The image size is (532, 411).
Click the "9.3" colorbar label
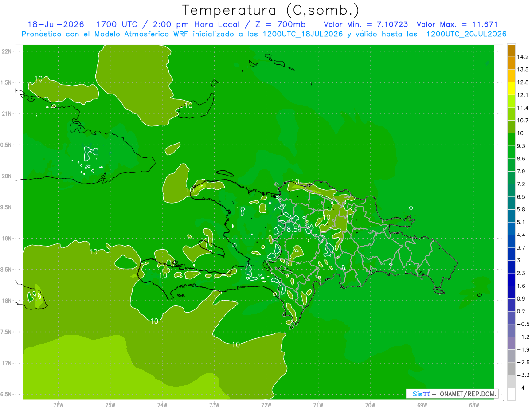point(521,146)
